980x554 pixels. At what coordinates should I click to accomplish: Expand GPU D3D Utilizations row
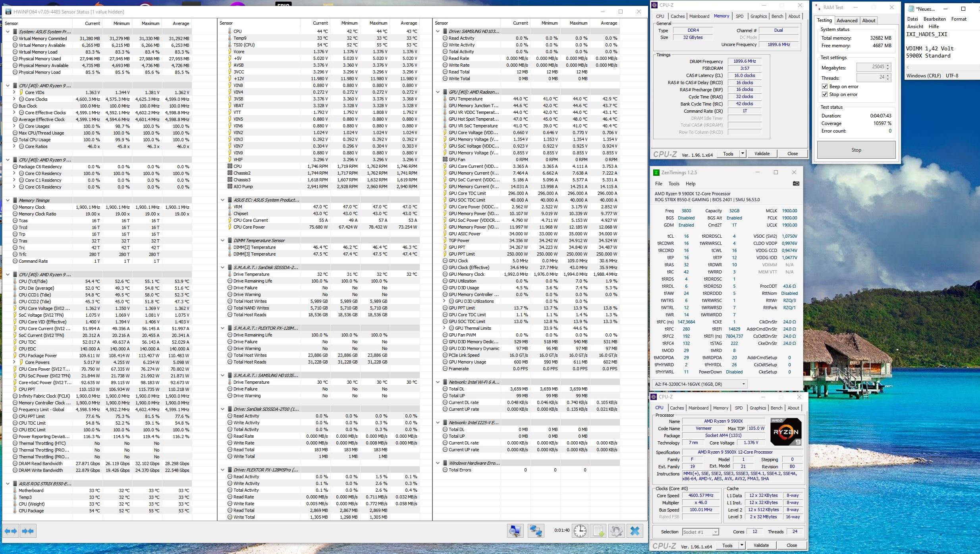coord(444,301)
